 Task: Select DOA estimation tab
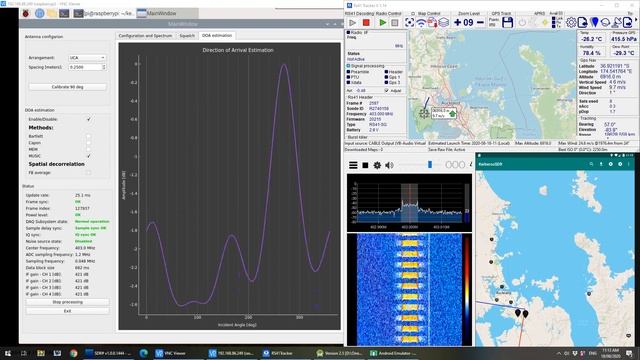217,36
